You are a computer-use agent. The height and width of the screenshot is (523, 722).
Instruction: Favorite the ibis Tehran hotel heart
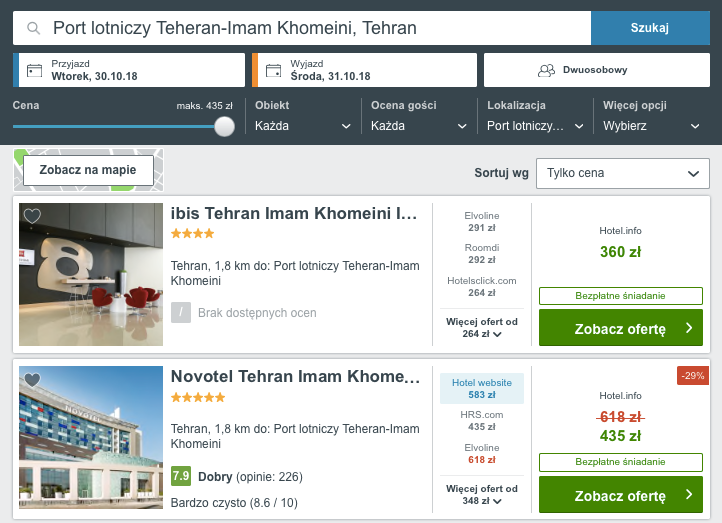[x=32, y=216]
